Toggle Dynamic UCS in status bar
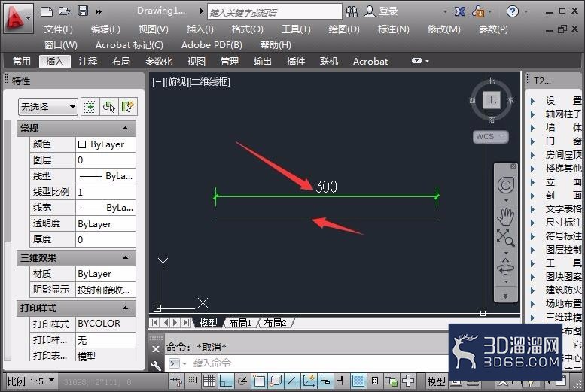The image size is (585, 392). [309, 381]
